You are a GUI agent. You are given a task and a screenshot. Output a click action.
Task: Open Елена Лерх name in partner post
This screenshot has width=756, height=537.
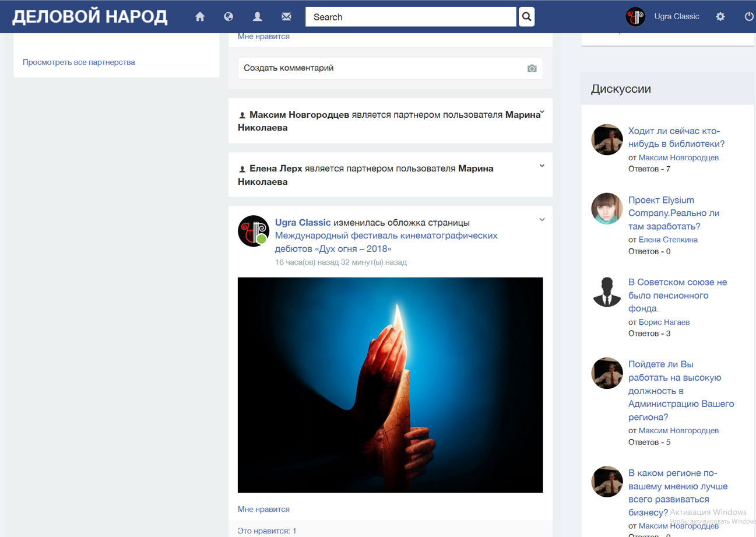click(276, 169)
